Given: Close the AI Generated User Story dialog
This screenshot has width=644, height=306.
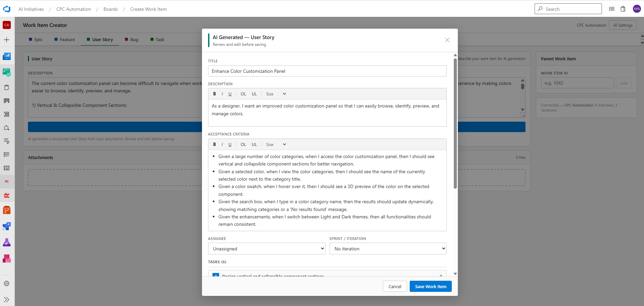Looking at the screenshot, I should pyautogui.click(x=447, y=40).
